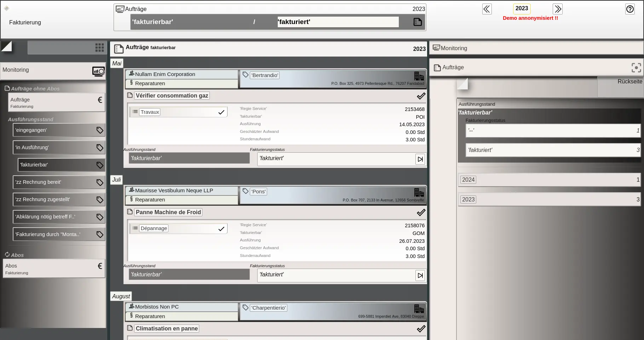Viewport: 644px width, 340px height.
Task: Click the 2023 year field at top
Action: (522, 8)
